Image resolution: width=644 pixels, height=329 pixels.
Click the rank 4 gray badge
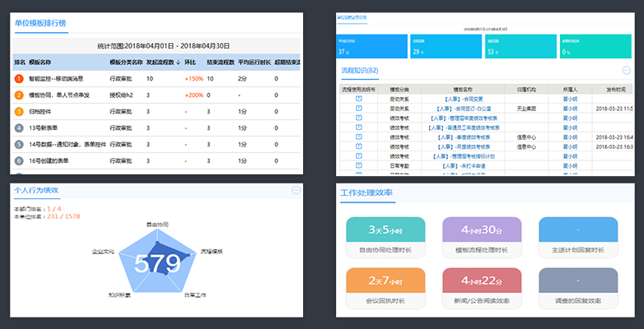coord(19,127)
